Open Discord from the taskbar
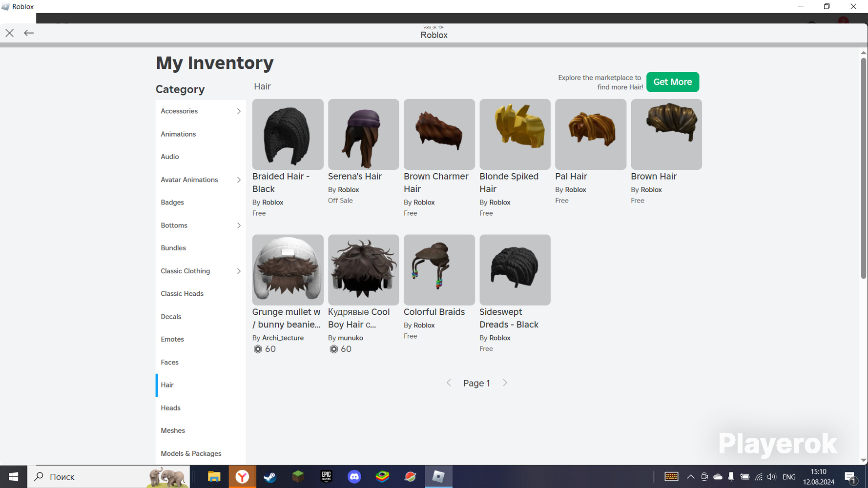Screen dimensions: 868x488 point(354,477)
